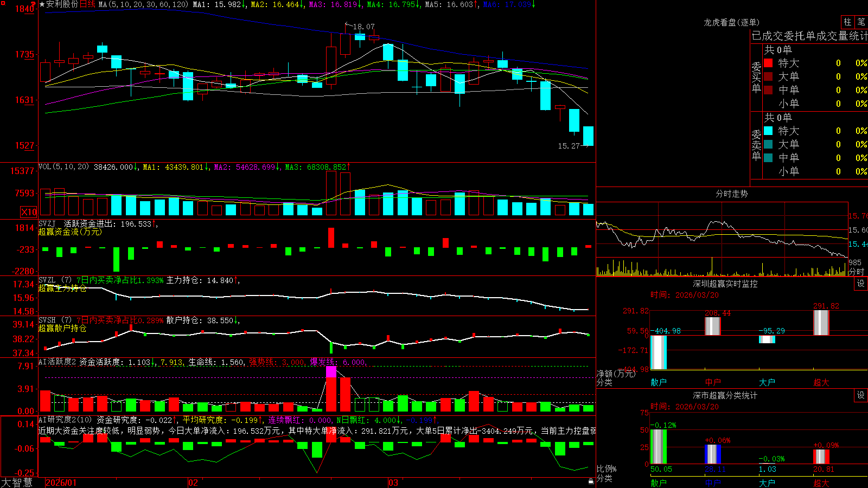This screenshot has height=488, width=868.
Task: Click the 已成交委托单成交量统计 header
Action: coord(809,36)
